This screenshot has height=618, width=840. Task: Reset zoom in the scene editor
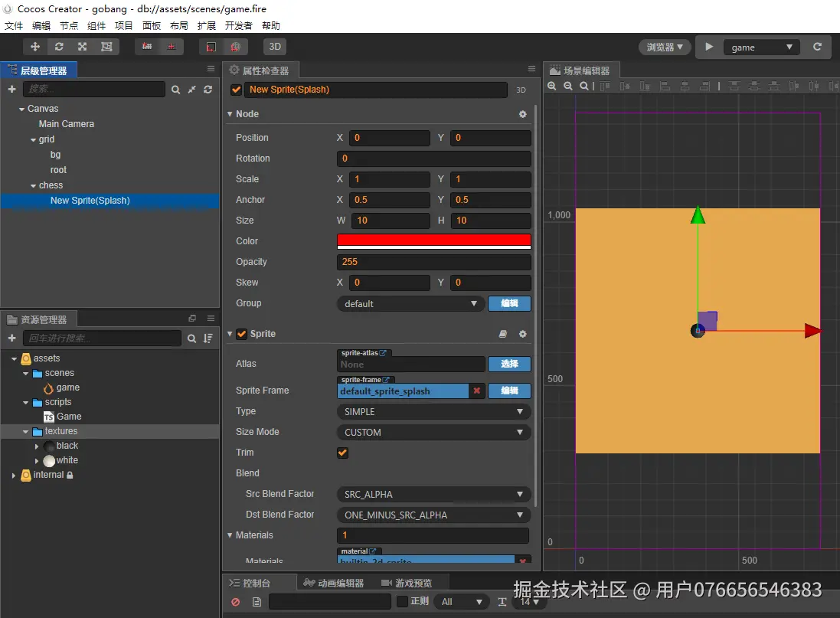click(x=584, y=86)
